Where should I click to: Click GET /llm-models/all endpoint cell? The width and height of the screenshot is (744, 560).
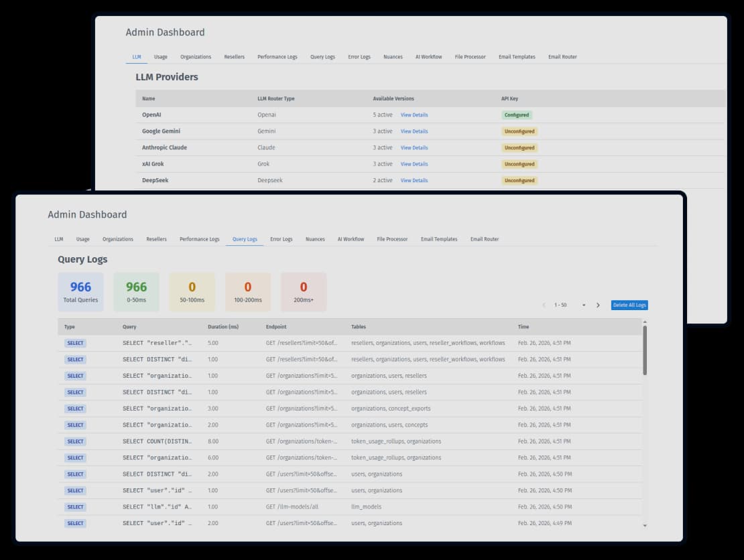[292, 507]
